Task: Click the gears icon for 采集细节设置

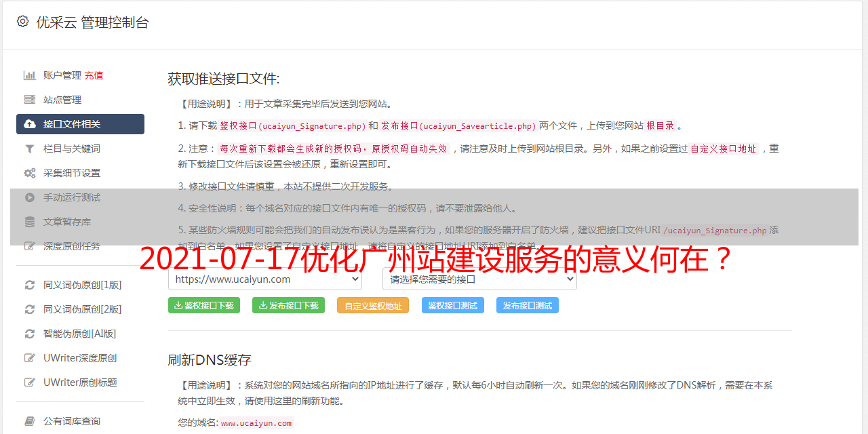Action: pos(30,173)
